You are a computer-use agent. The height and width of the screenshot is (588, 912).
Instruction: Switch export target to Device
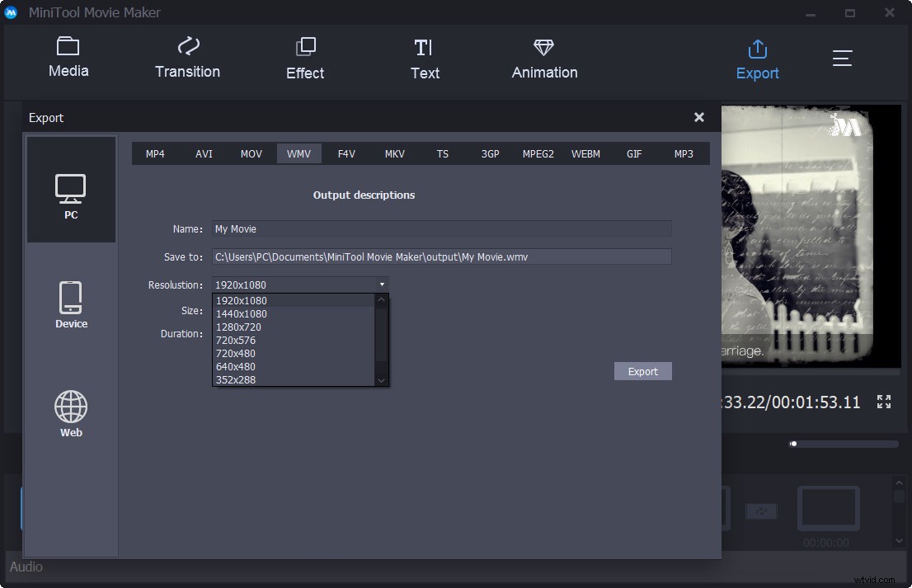click(x=71, y=303)
